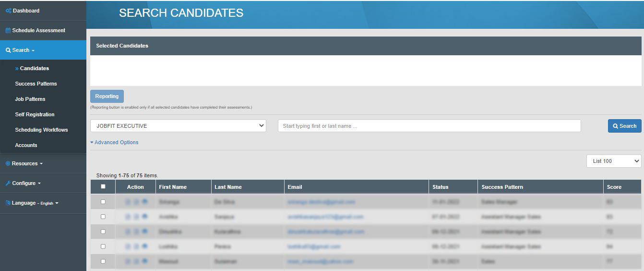Click the magnifier icon beside sidebar Search
This screenshot has width=644, height=271.
[8, 50]
